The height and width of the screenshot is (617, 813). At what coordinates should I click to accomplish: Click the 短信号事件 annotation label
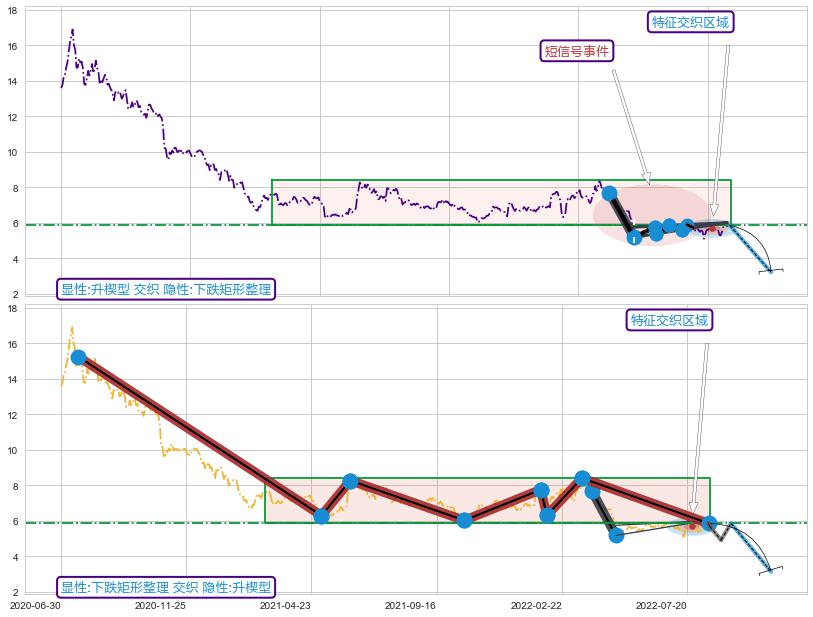pyautogui.click(x=577, y=51)
